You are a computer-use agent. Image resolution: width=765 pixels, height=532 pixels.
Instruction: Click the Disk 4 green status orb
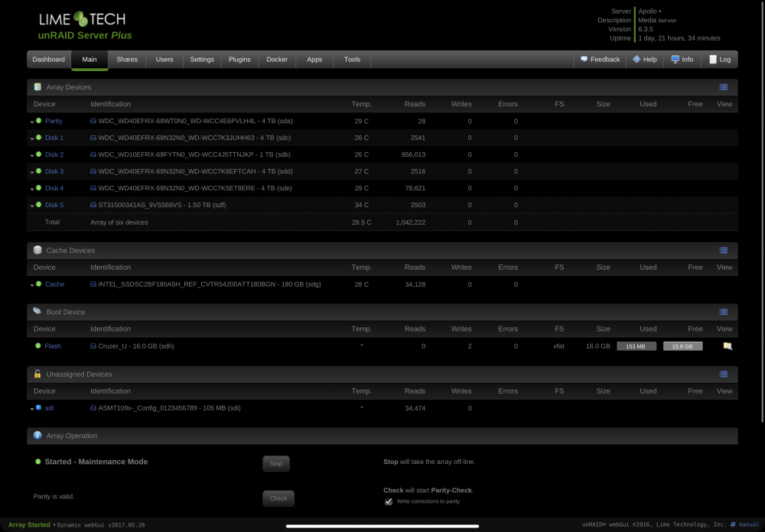(x=38, y=188)
